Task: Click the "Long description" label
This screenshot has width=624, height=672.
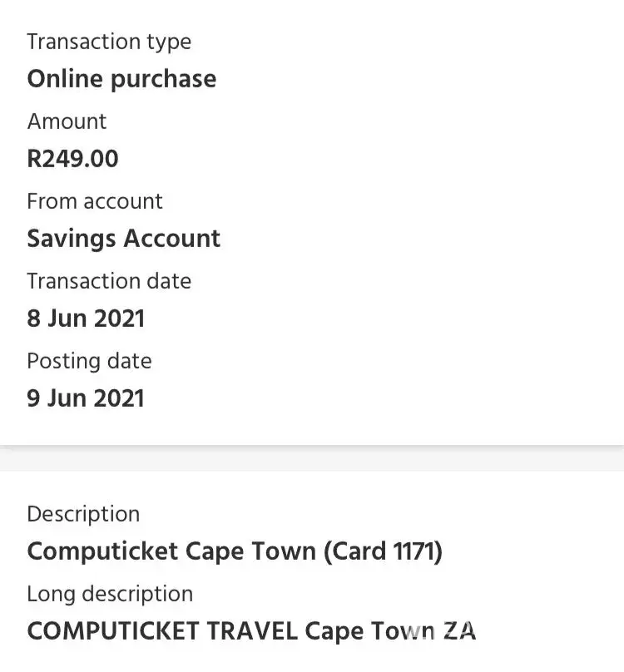Action: tap(110, 594)
